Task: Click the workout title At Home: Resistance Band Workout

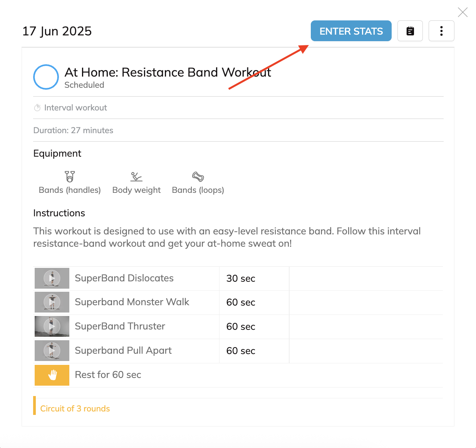Action: [168, 72]
